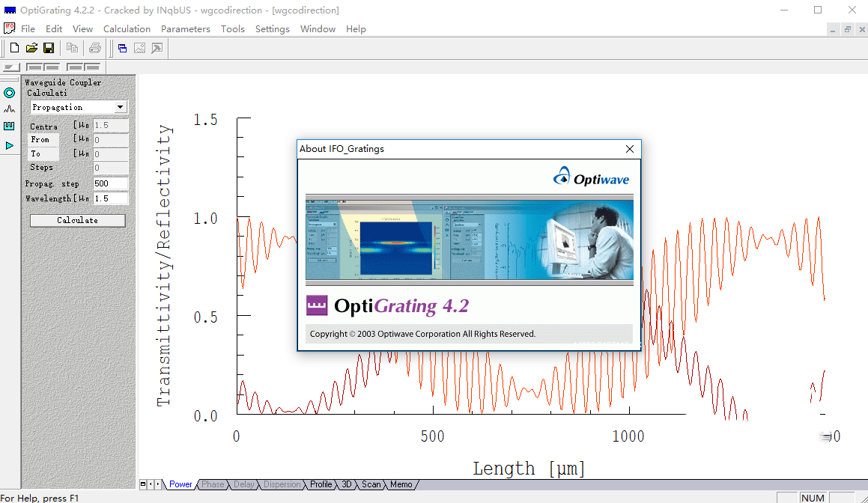Switch to the 3D tab
Viewport: 868px width, 503px height.
[347, 484]
